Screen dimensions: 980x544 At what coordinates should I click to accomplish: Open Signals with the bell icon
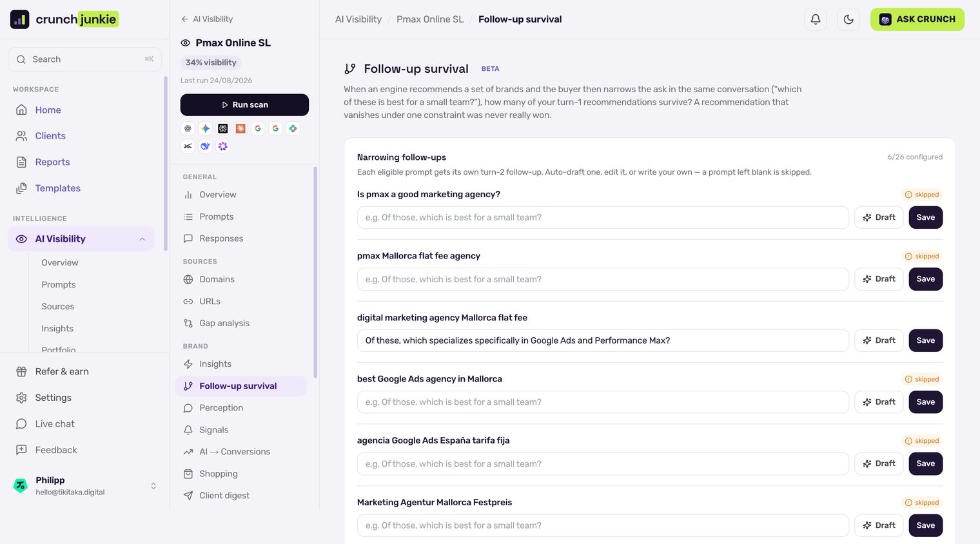click(240, 430)
